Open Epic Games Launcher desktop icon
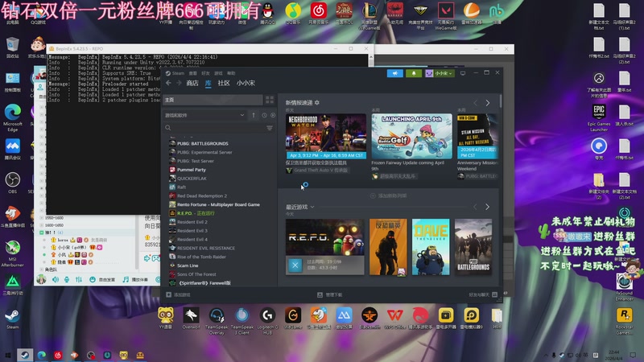Viewport: 644px width, 362px height. (599, 117)
